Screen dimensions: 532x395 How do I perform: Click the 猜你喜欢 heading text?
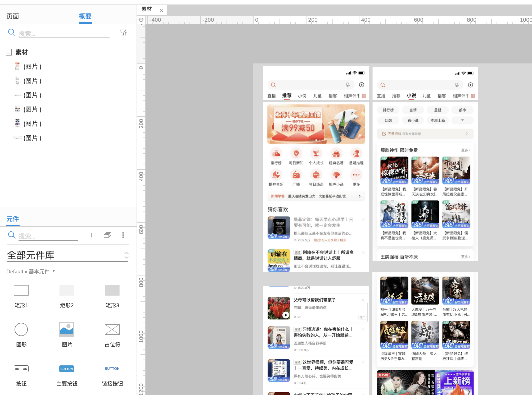coord(278,209)
